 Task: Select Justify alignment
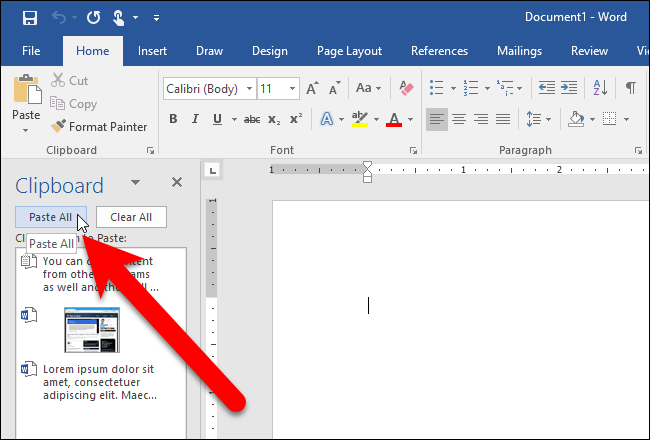coord(503,119)
